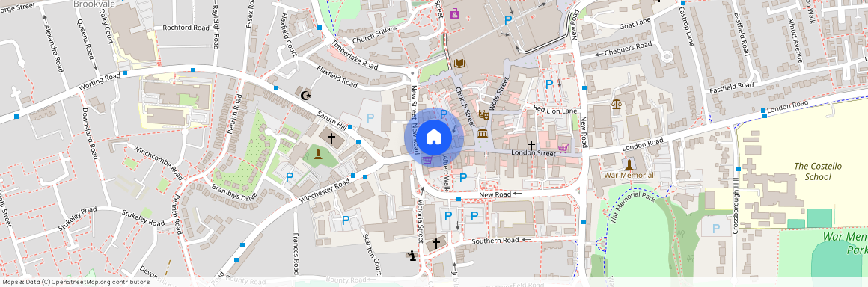Select the bus stop marker beside the mosque icon
The width and height of the screenshot is (868, 287).
tap(275, 88)
